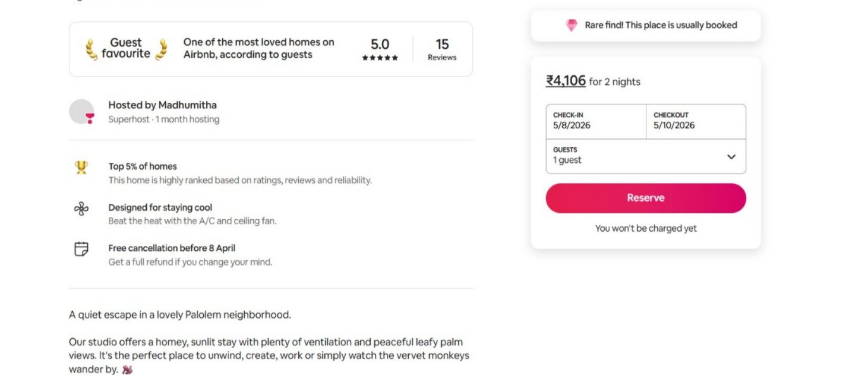Viewport: 868px width, 375px height.
Task: Open the Check-in date field 5/8/2026
Action: tap(595, 121)
